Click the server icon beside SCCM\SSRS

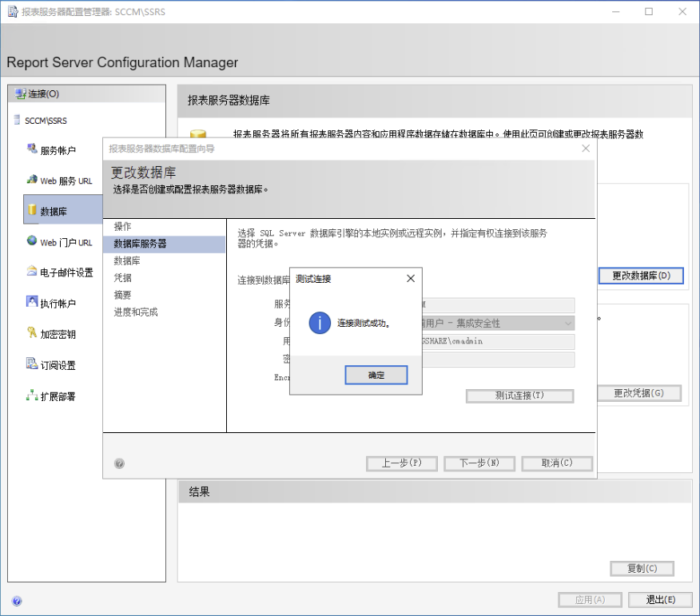[x=17, y=120]
